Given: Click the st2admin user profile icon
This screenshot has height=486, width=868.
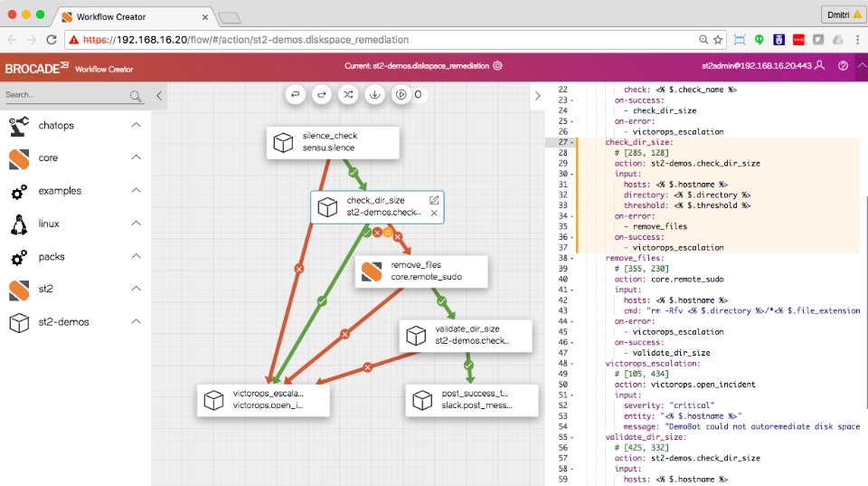Looking at the screenshot, I should point(820,65).
